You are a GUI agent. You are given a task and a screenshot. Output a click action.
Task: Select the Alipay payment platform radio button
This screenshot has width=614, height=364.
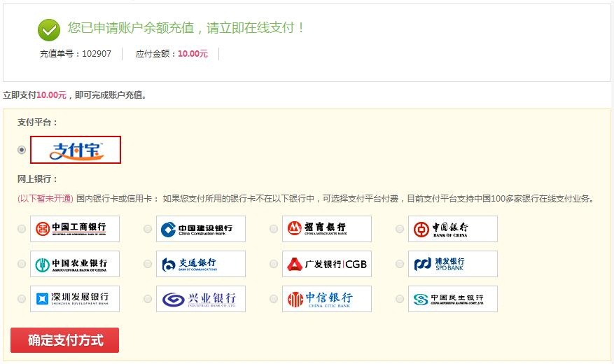pyautogui.click(x=22, y=150)
